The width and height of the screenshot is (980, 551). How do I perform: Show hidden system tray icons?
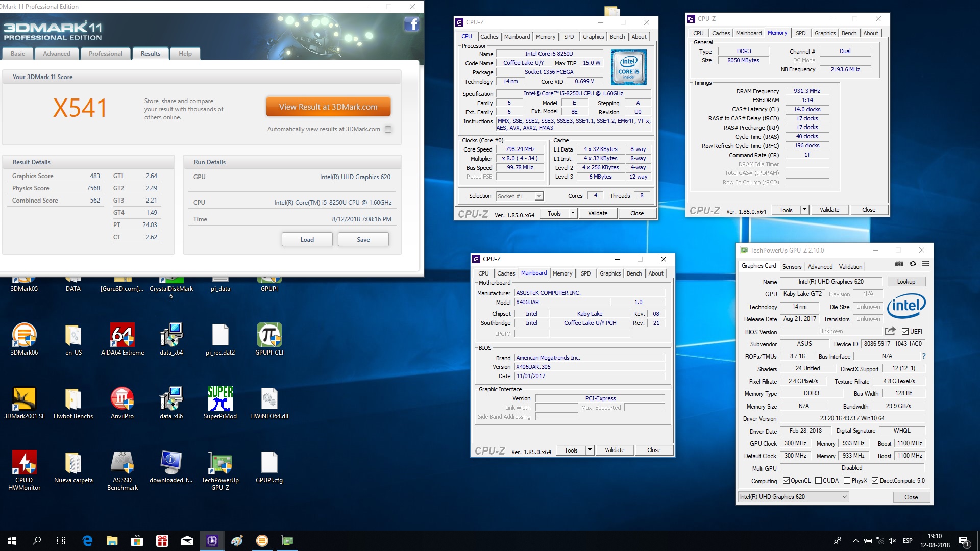pos(855,541)
